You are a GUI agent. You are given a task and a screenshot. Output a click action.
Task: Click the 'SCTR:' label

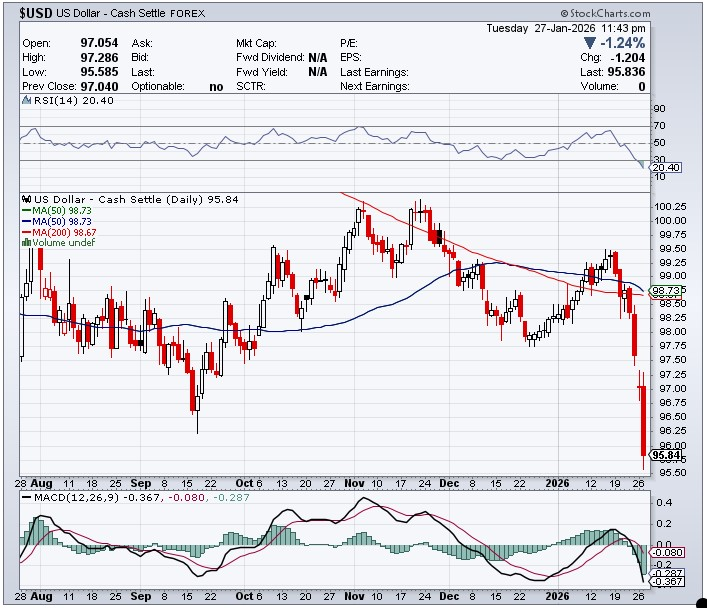click(251, 86)
